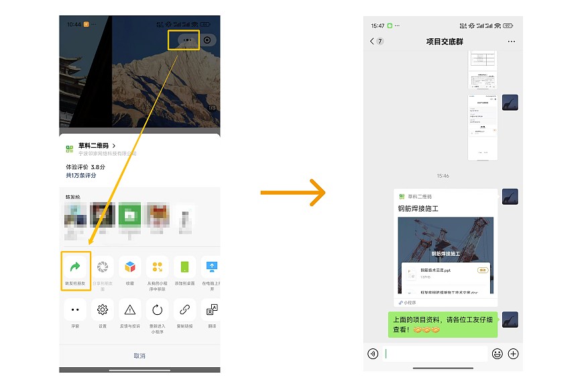Cancel the share sheet with 取消
The width and height of the screenshot is (588, 388).
coord(139,356)
